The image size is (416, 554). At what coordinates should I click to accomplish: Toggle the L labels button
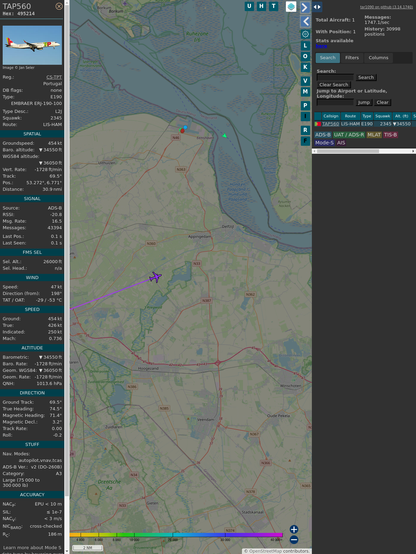tap(305, 45)
